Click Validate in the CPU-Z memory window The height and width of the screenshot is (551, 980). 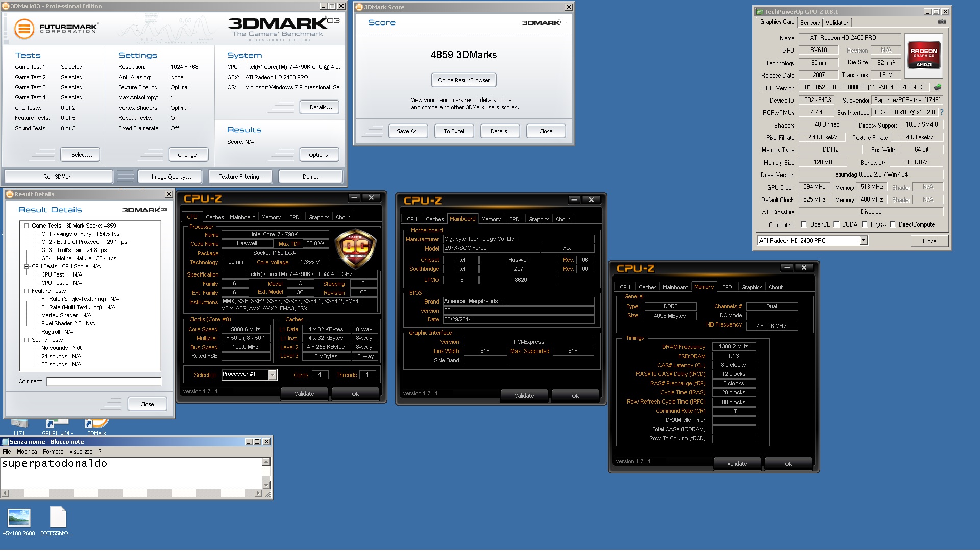pos(737,464)
